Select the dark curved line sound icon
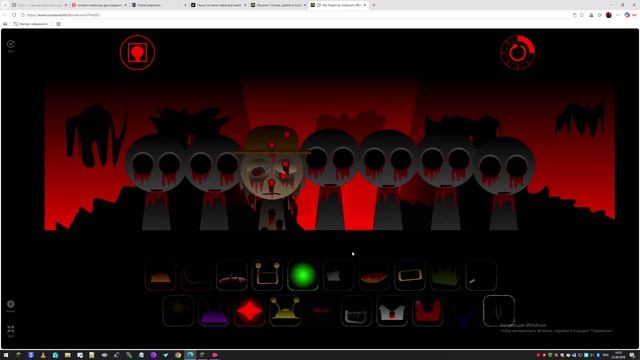 click(196, 276)
